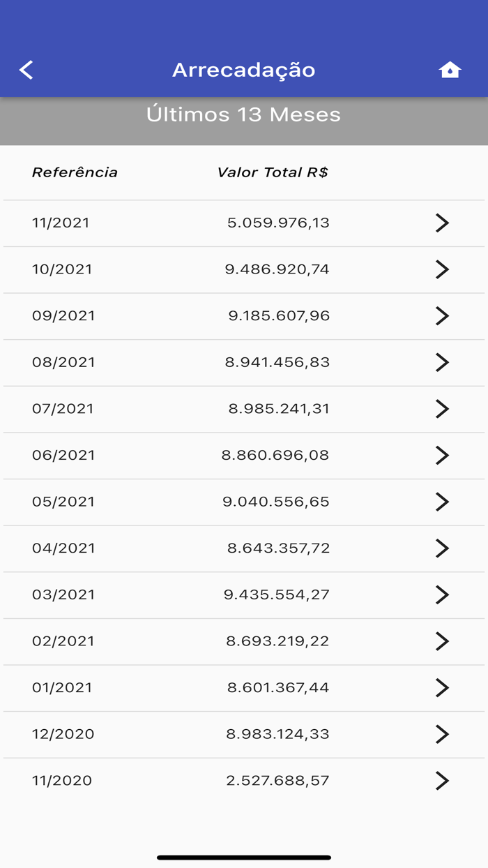Select the Últimos 13 Meses banner
488x868 pixels.
(x=244, y=114)
